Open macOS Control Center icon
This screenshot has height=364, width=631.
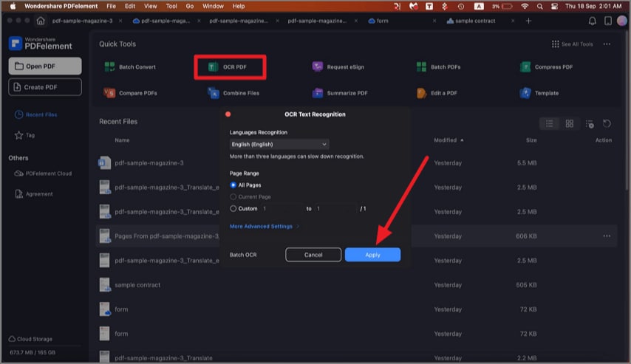point(554,6)
